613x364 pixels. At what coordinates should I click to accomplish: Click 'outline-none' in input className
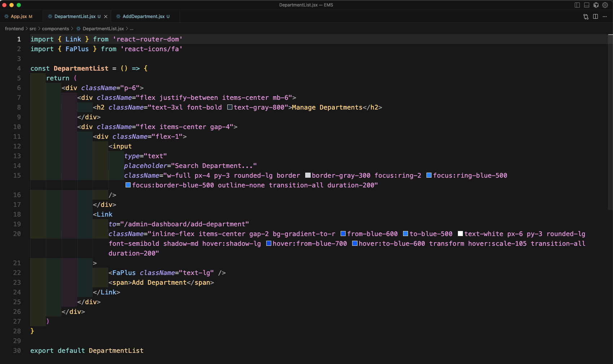pyautogui.click(x=241, y=185)
